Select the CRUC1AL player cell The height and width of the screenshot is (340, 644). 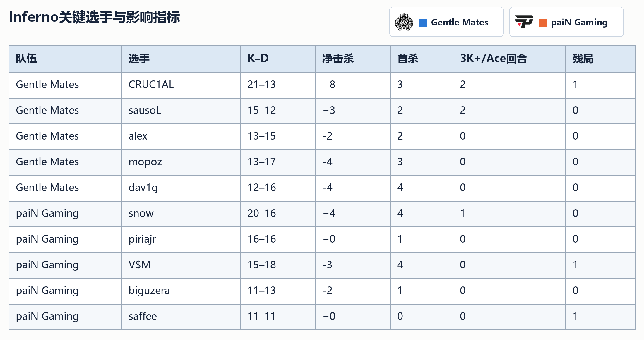(x=181, y=85)
